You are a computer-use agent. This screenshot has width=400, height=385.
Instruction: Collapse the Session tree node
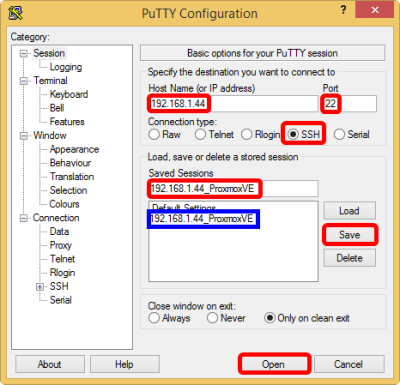coord(24,54)
